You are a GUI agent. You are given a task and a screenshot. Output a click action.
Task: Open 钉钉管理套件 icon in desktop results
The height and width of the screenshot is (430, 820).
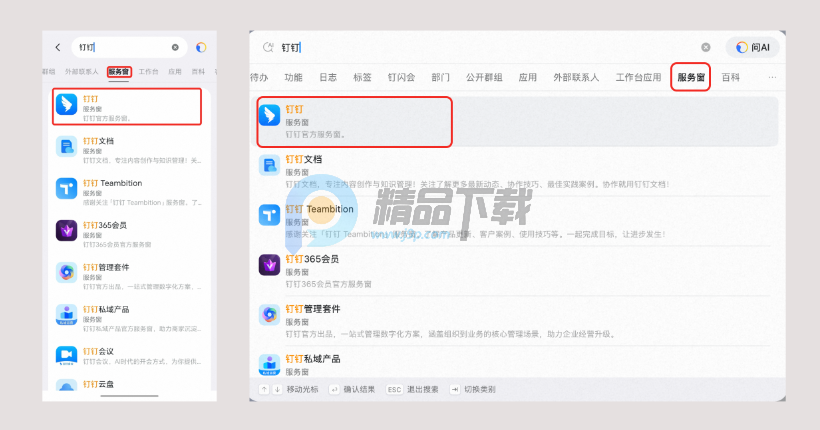click(x=270, y=315)
